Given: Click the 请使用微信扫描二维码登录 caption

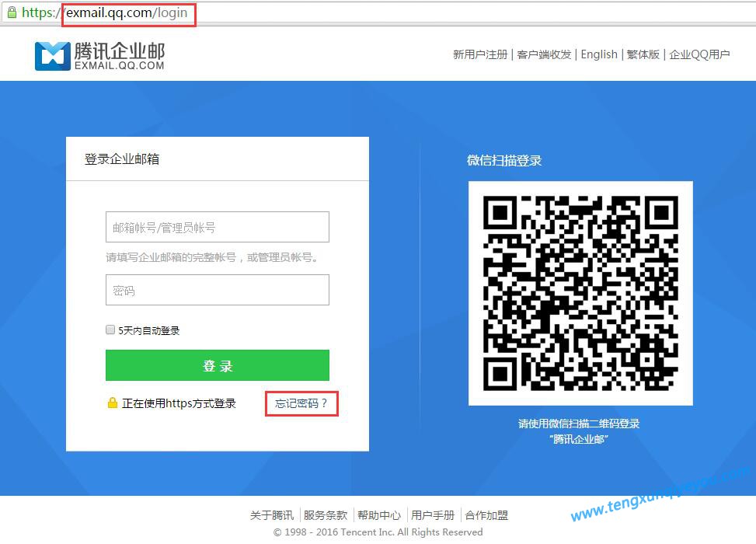Looking at the screenshot, I should tap(579, 424).
